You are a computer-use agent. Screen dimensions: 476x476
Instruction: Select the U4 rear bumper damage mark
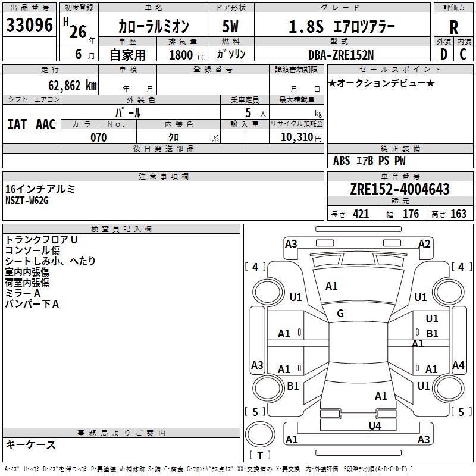click(x=374, y=425)
